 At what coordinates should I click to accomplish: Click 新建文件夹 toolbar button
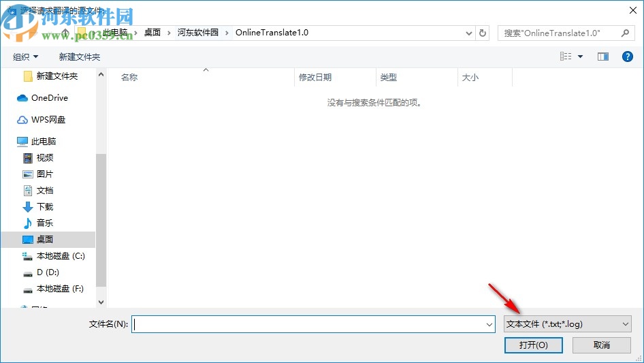[79, 57]
